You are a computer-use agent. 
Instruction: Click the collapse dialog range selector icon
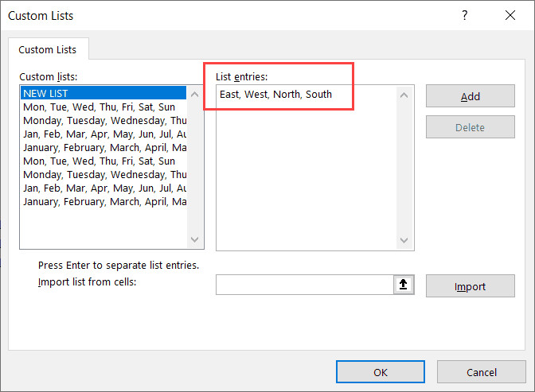pos(404,285)
